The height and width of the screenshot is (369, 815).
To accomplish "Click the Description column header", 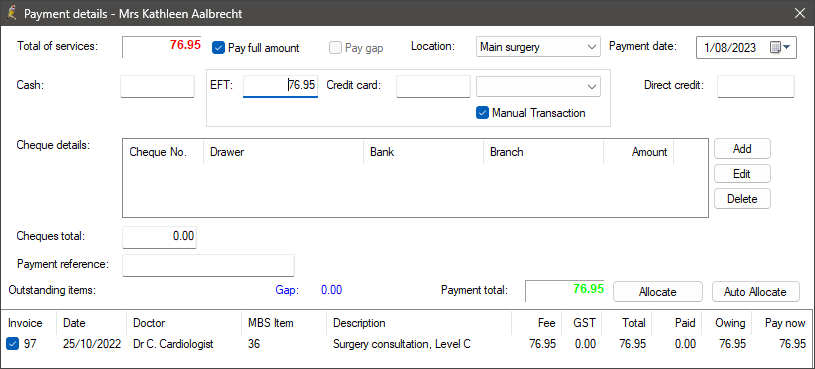I will click(x=419, y=323).
